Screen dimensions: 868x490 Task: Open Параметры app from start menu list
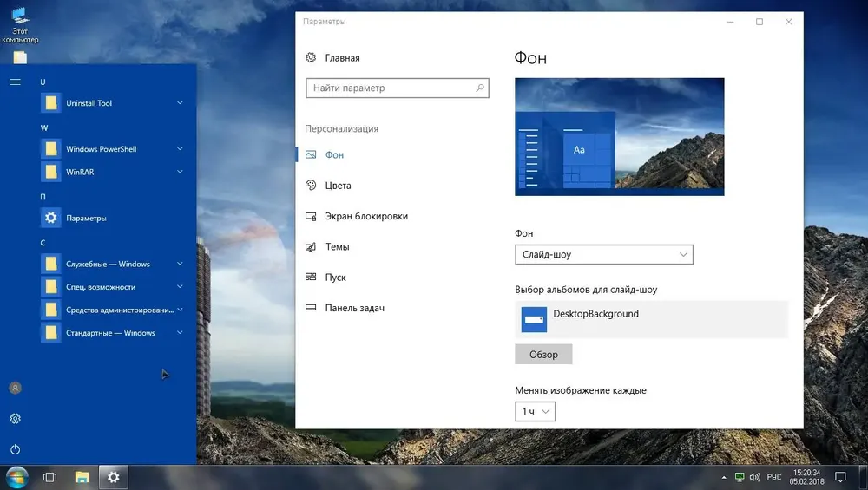click(86, 218)
